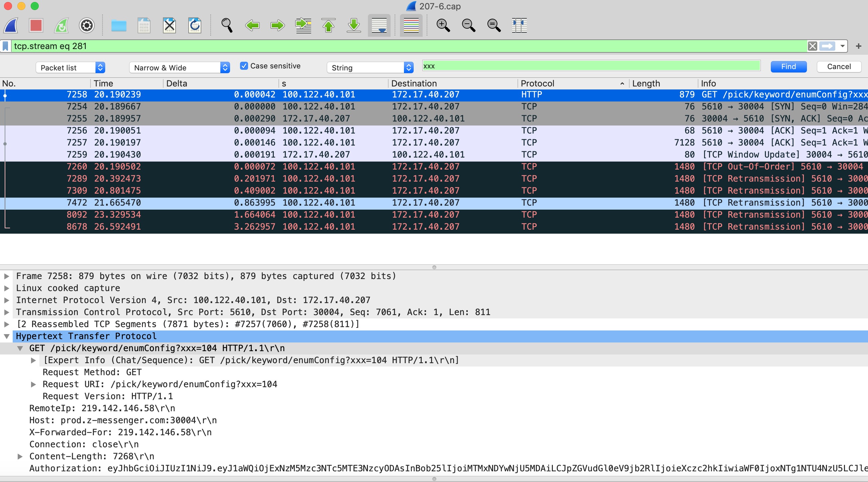
Task: Uncheck the Case sensitive checkbox
Action: 244,66
